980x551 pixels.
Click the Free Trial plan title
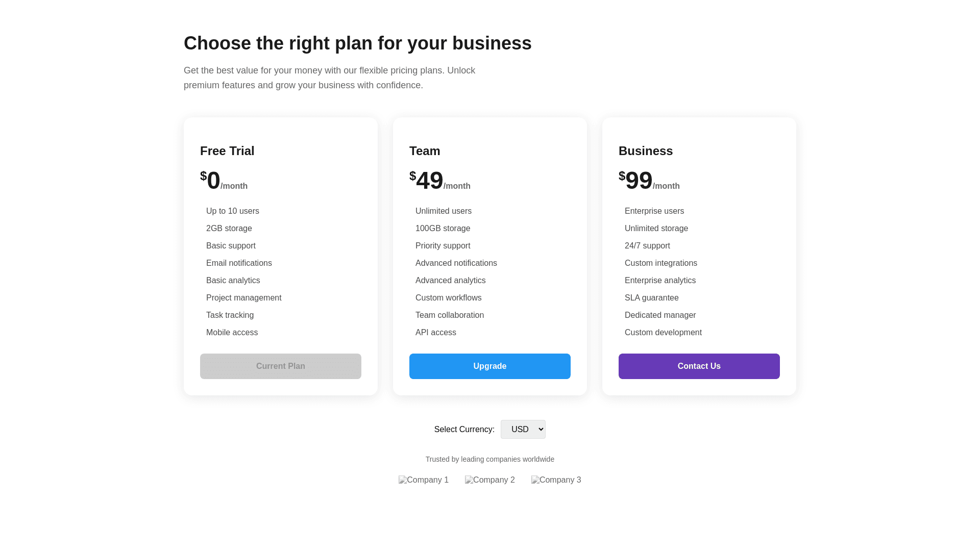[227, 151]
